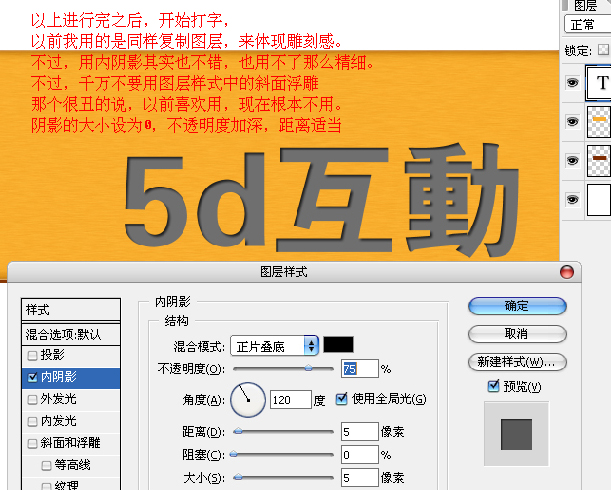611x490 pixels.
Task: Enable the 内发光 checkbox
Action: click(x=33, y=421)
